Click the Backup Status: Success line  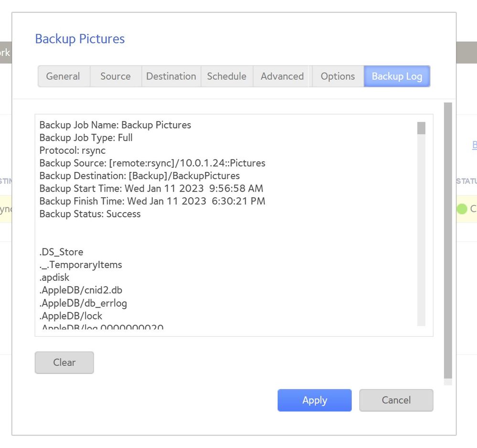point(90,214)
